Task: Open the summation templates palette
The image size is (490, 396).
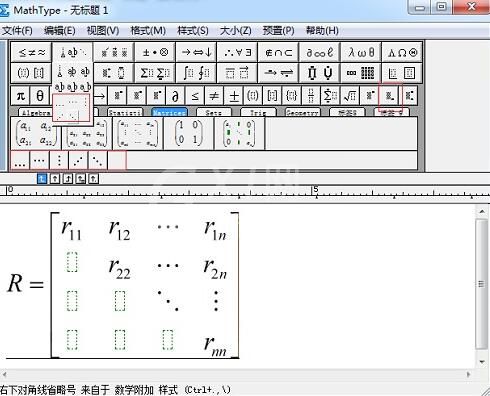Action: (x=155, y=73)
